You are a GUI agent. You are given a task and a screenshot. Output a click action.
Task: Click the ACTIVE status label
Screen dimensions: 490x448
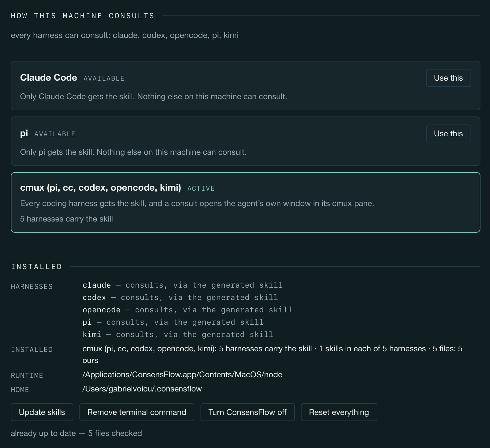coord(201,188)
